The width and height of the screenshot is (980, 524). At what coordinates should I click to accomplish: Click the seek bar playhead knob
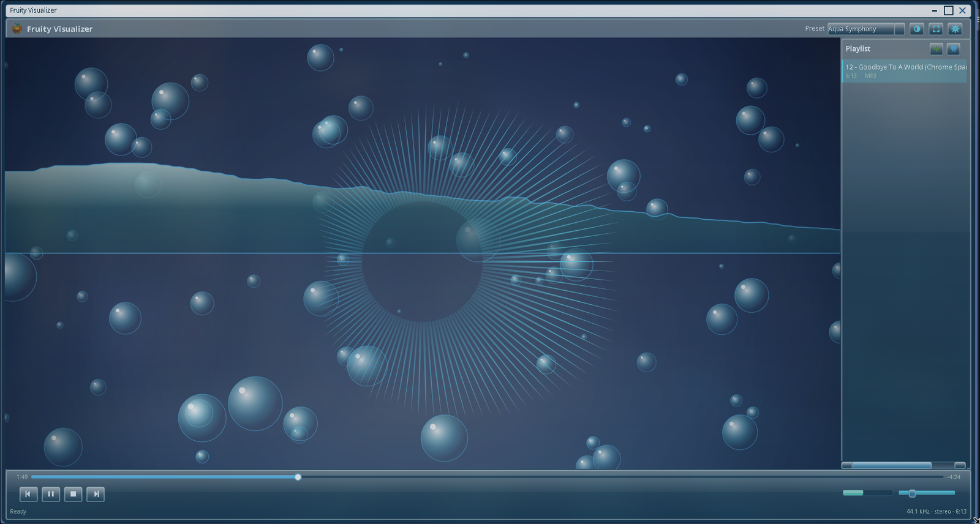pyautogui.click(x=298, y=477)
